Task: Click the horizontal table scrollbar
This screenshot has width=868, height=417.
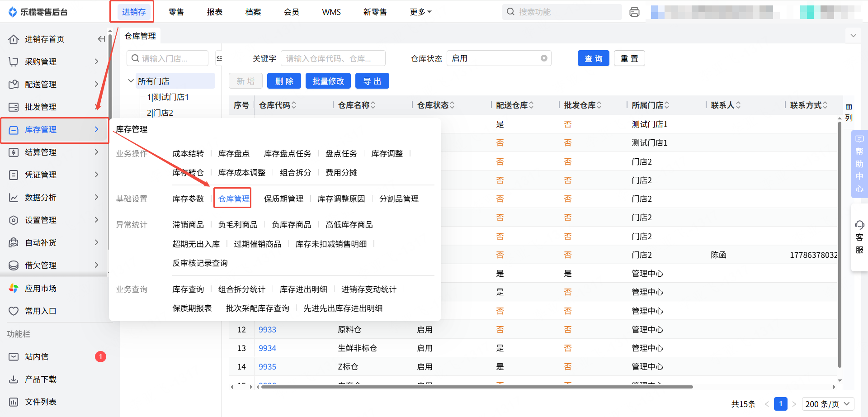Action: [x=476, y=387]
